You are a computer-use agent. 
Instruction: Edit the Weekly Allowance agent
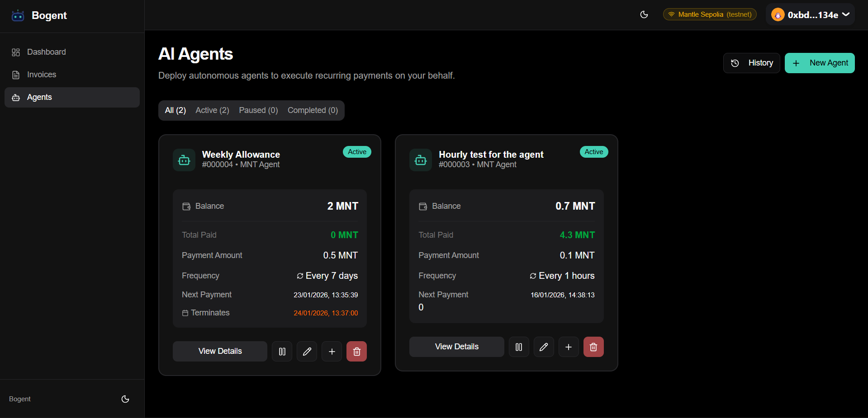307,352
